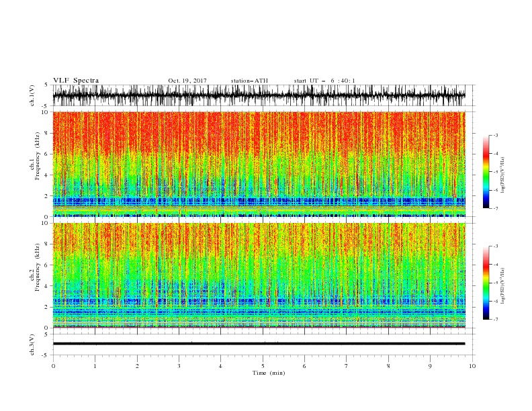Click the "ch.3(V)" axis label
Image resolution: width=532 pixels, height=411 pixels.
click(32, 345)
